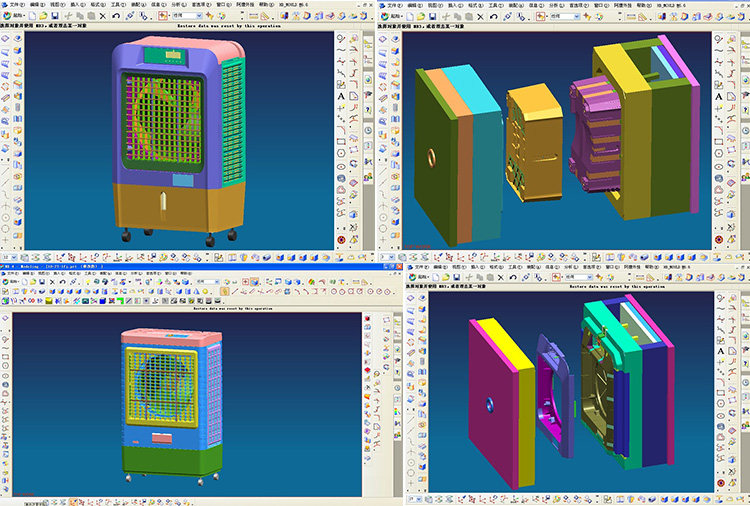Click Delete X icon in top-left window
The image size is (750, 506).
(103, 16)
